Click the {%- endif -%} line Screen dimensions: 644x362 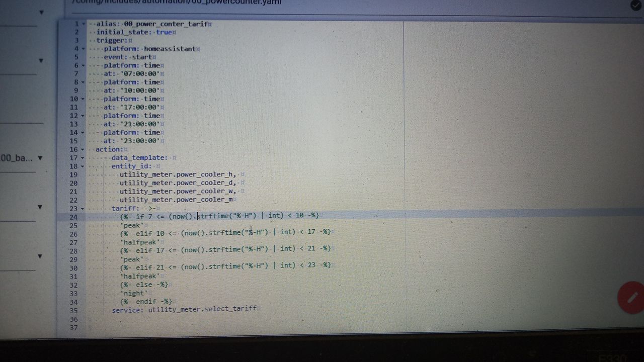pos(146,302)
